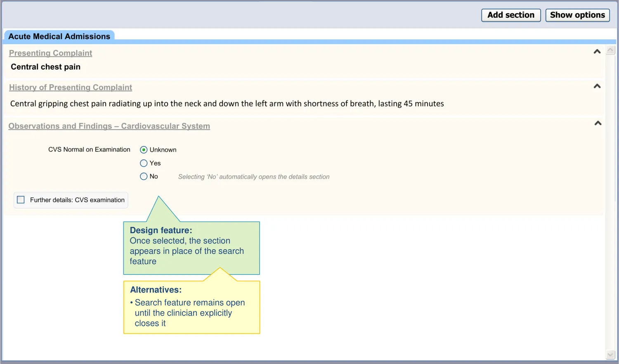619x364 pixels.
Task: Select the Unknown radio button
Action: coord(144,150)
